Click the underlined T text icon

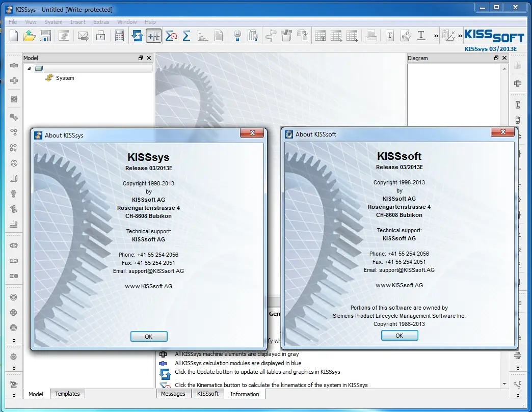point(421,35)
